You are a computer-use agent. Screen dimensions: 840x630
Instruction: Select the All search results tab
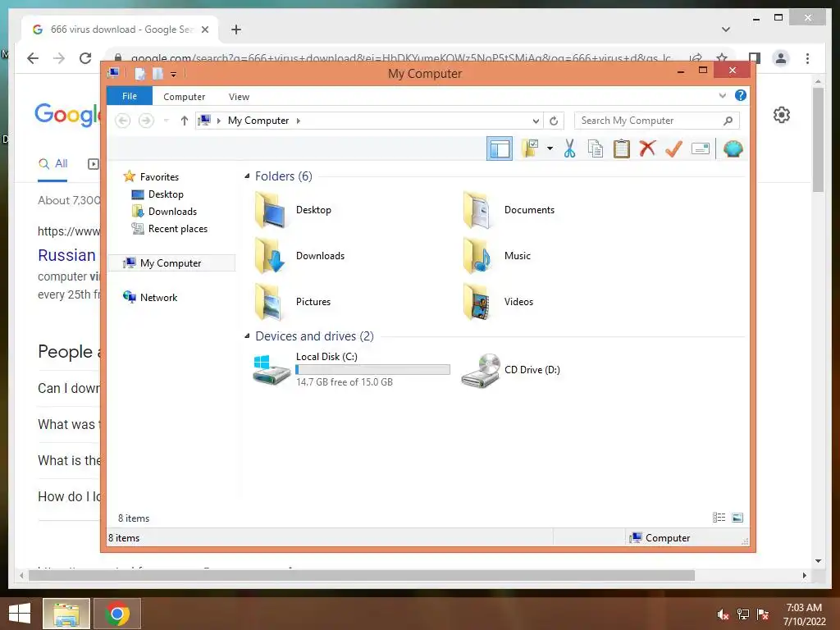click(52, 164)
